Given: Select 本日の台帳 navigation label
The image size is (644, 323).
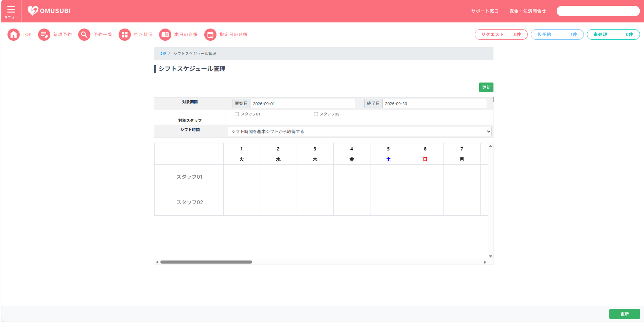Looking at the screenshot, I should pos(186,35).
